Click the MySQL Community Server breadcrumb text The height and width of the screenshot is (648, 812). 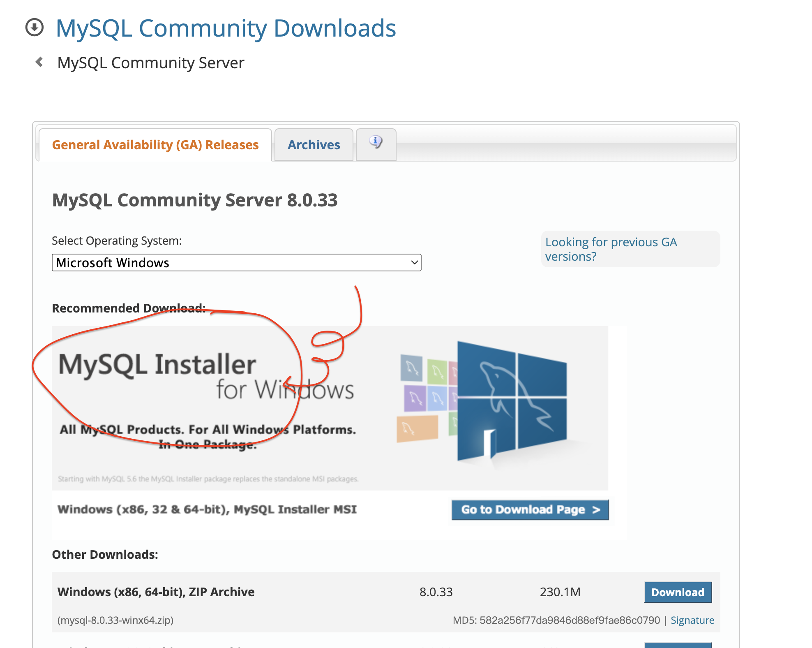coord(151,63)
